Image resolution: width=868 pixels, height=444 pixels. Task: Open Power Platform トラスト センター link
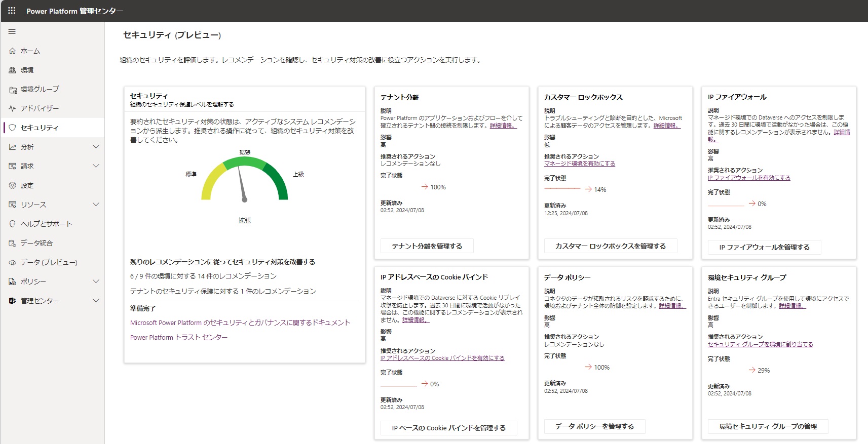pos(179,337)
